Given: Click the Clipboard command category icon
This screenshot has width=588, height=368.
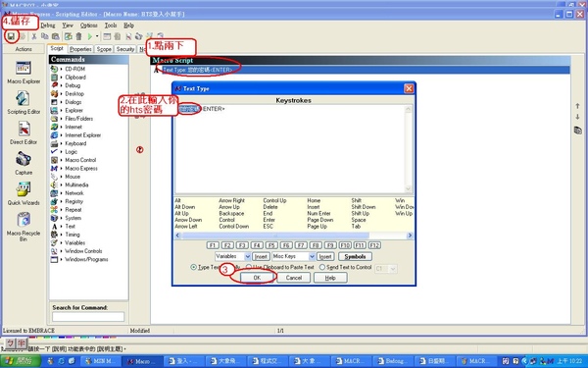Looking at the screenshot, I should click(54, 78).
